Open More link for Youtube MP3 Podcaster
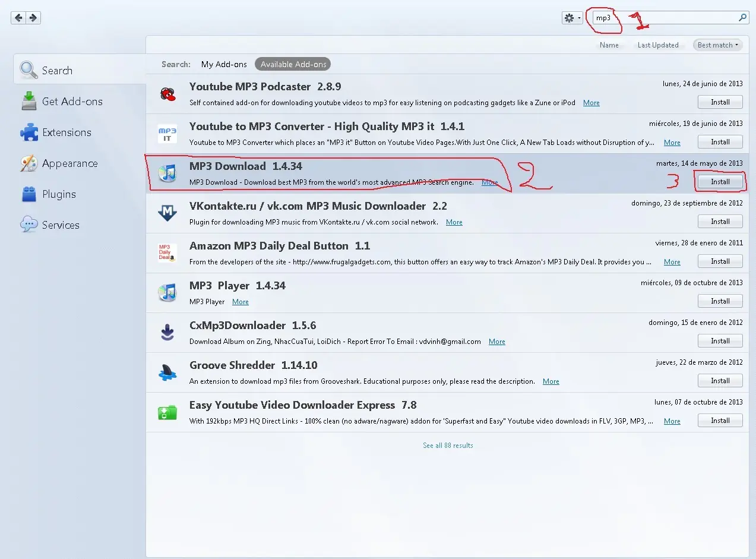 click(x=591, y=103)
